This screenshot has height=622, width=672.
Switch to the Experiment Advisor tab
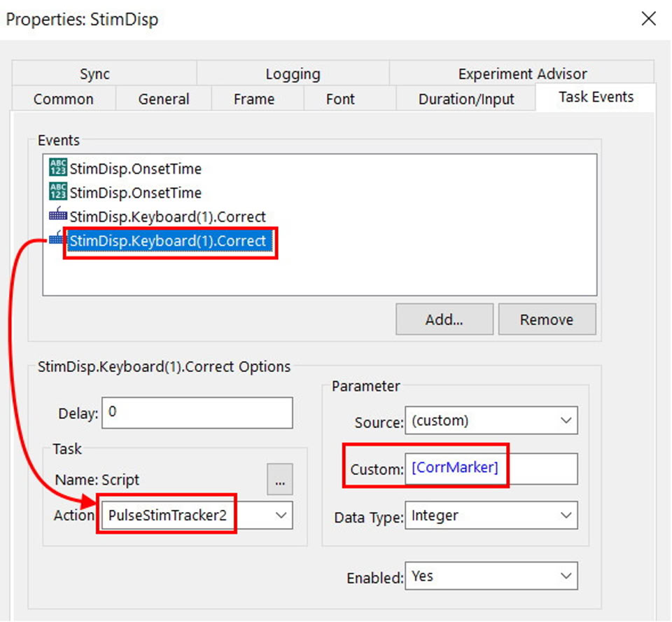[522, 74]
